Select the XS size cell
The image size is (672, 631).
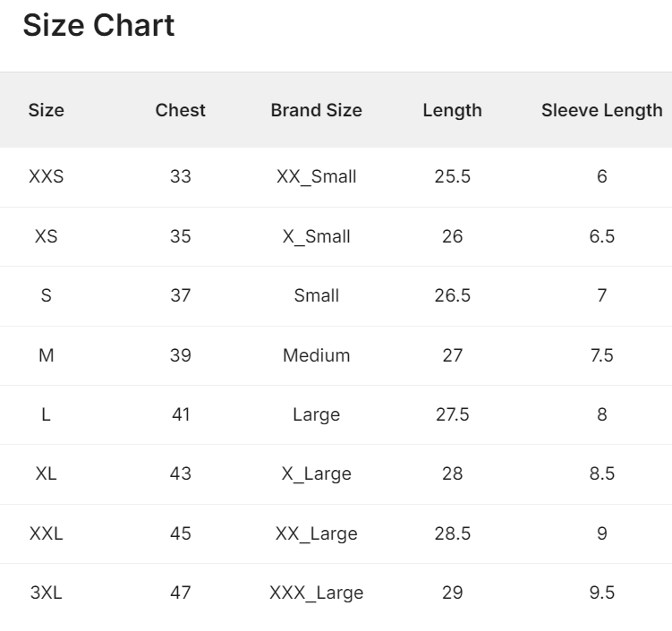[47, 236]
